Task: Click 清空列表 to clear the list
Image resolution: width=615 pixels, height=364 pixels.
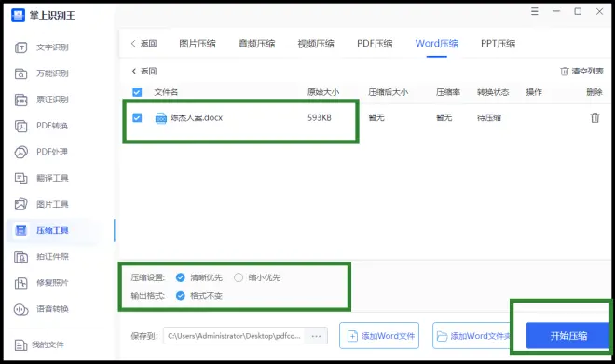Action: (x=582, y=71)
